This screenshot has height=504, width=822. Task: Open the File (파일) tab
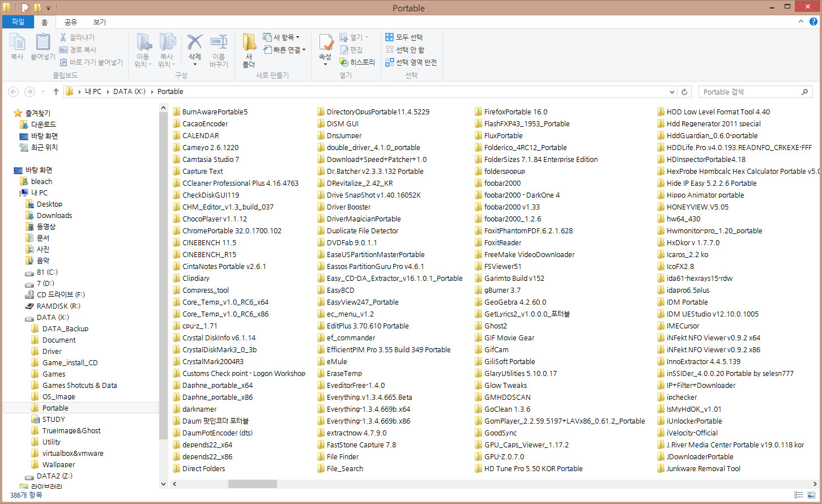18,22
